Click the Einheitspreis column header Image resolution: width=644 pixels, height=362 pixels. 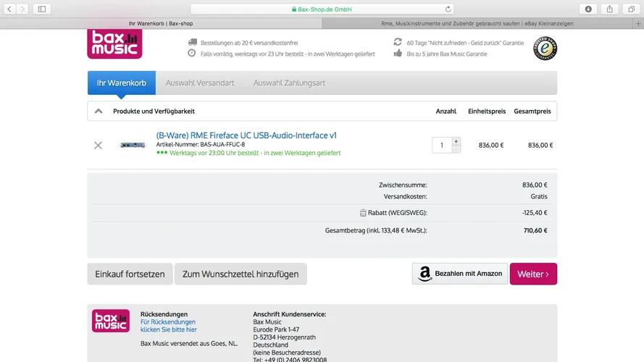(x=487, y=111)
